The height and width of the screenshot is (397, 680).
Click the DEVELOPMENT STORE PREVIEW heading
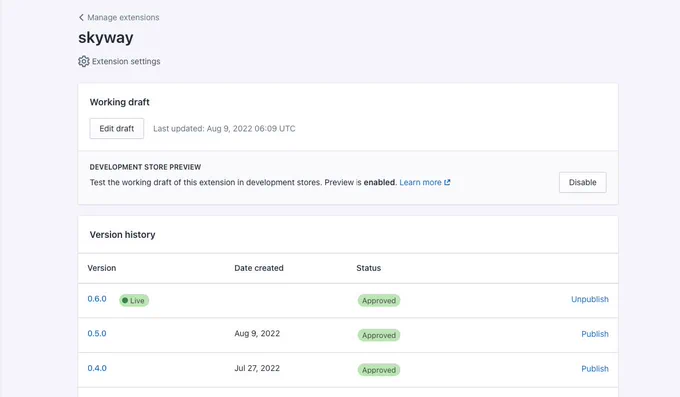click(x=145, y=167)
